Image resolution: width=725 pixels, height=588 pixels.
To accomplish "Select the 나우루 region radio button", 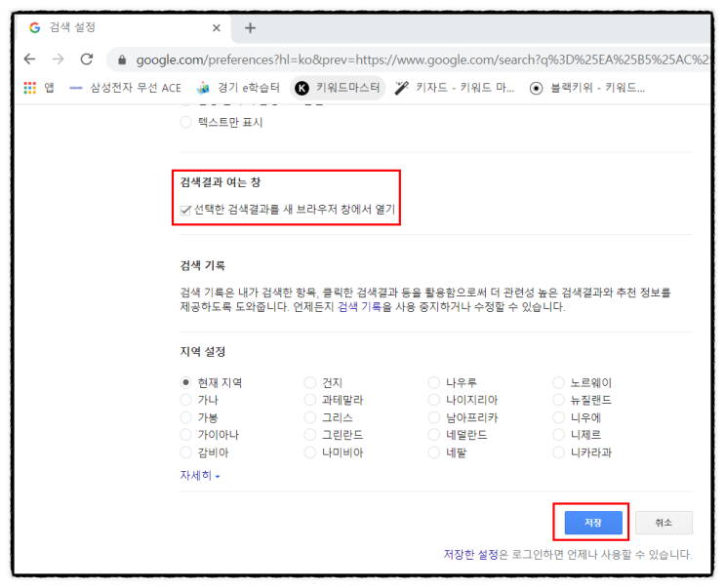I will 433,382.
